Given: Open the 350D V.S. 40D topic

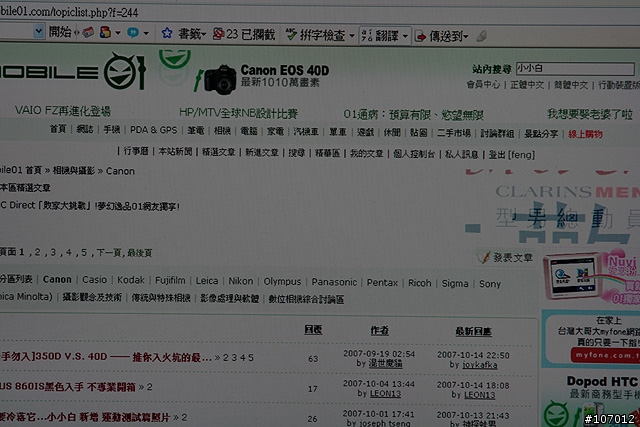Looking at the screenshot, I should click(106, 357).
